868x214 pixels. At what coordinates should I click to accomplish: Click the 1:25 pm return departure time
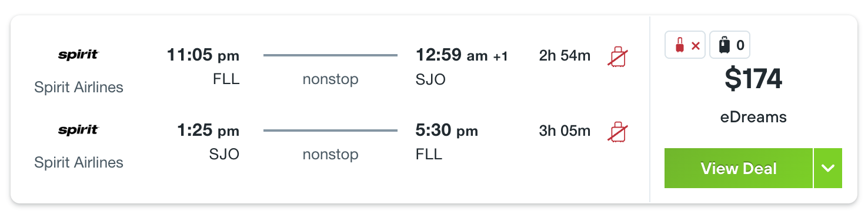(x=208, y=131)
